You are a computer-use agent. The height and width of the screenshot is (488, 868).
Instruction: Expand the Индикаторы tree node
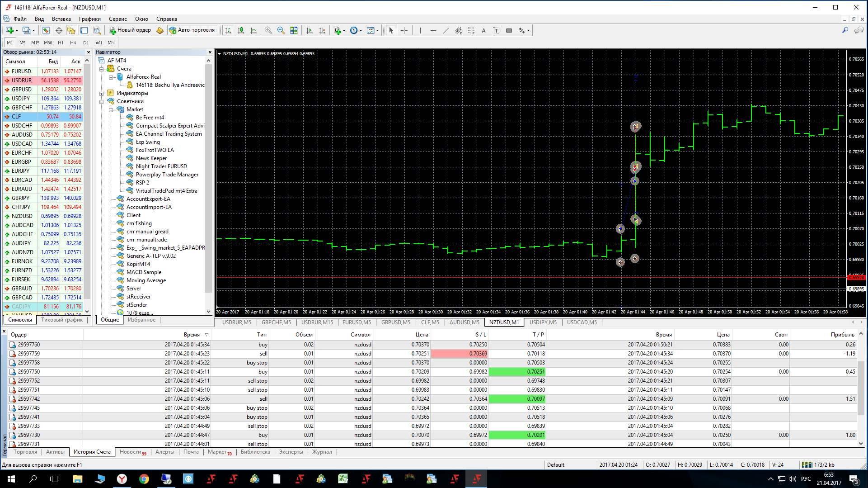click(102, 93)
